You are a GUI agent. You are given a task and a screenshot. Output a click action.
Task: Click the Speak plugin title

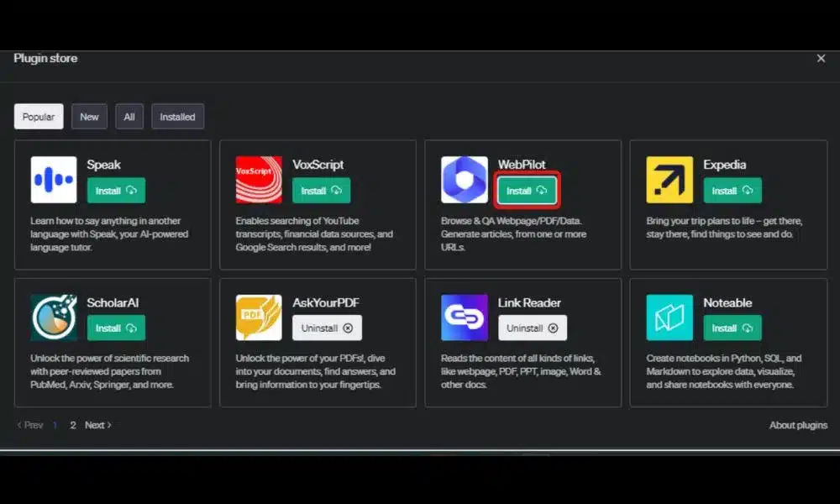click(104, 165)
